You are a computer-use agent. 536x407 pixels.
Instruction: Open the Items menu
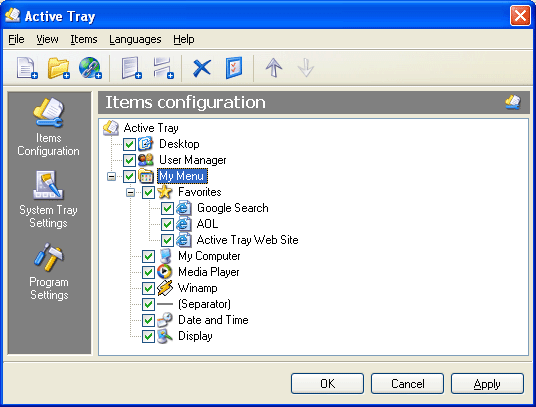point(84,39)
